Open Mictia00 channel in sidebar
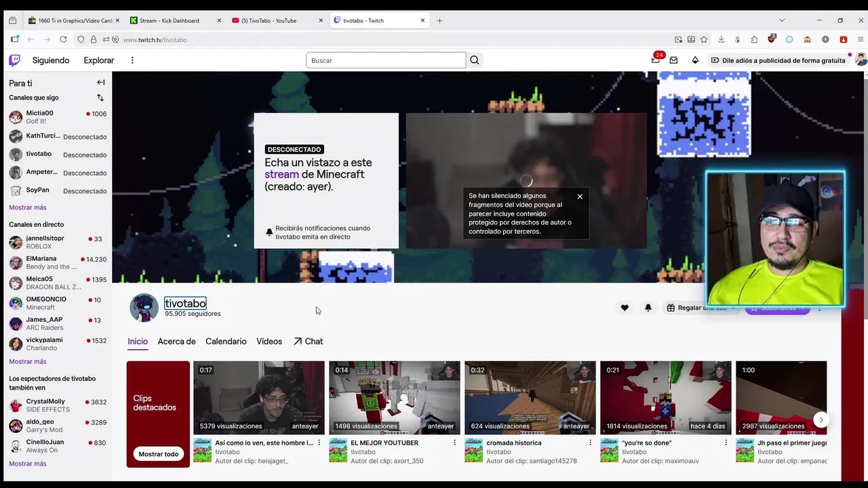The width and height of the screenshot is (868, 488). point(58,117)
